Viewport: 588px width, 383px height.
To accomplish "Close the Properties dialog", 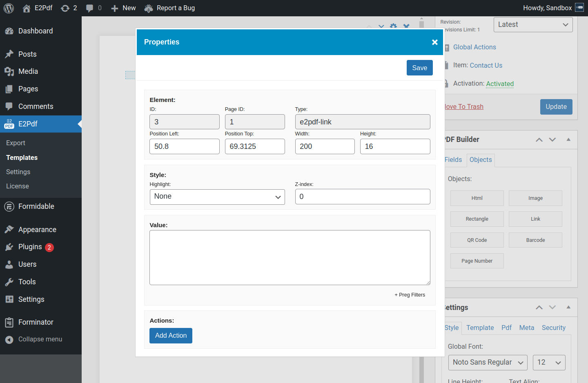I will 434,42.
